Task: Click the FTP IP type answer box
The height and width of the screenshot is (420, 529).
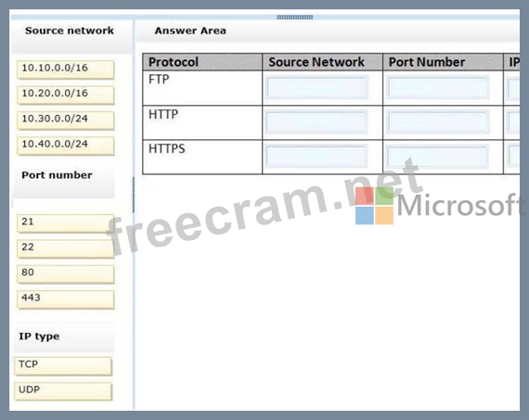Action: pyautogui.click(x=513, y=88)
